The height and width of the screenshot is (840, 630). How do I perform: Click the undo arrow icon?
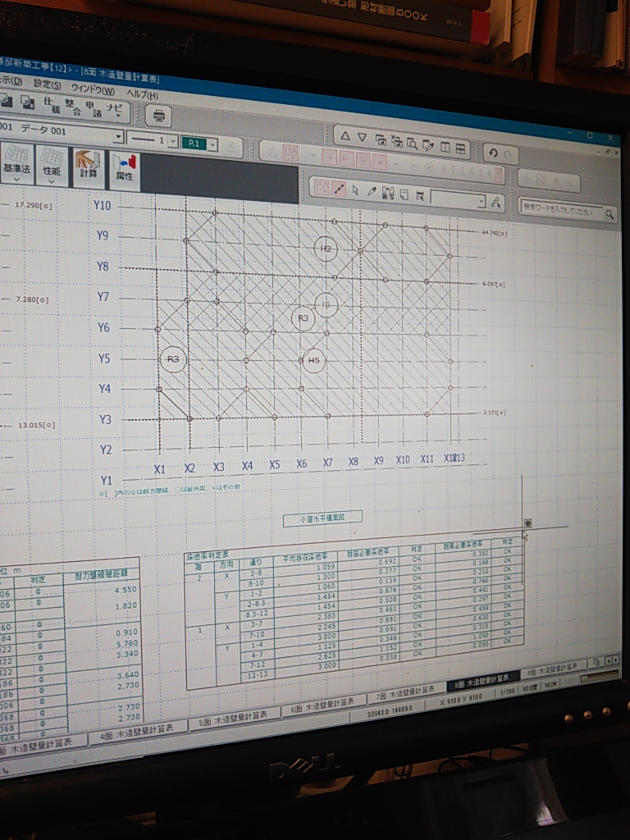(492, 152)
